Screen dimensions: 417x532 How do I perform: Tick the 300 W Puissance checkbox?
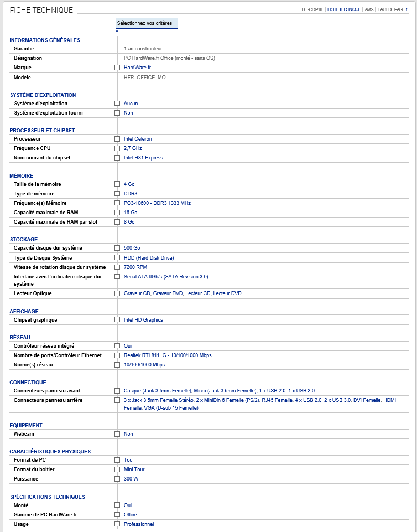(x=117, y=479)
